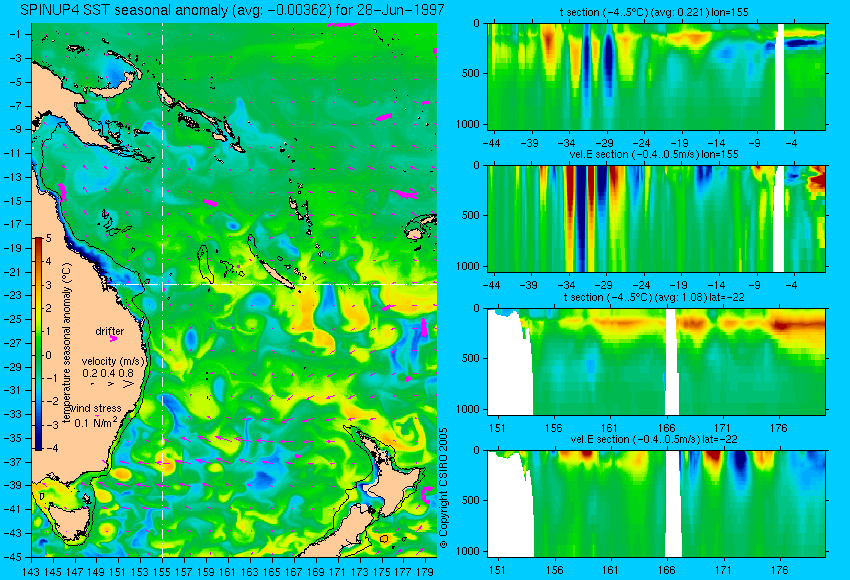850x580 pixels.
Task: Click the '156' tick under 'vel.E section lat=-22' plot
Action: [x=553, y=570]
